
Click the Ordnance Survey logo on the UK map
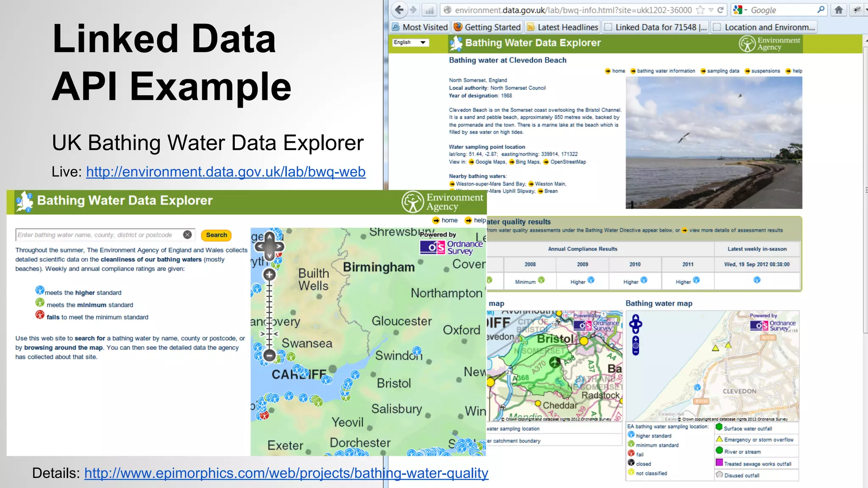point(451,247)
